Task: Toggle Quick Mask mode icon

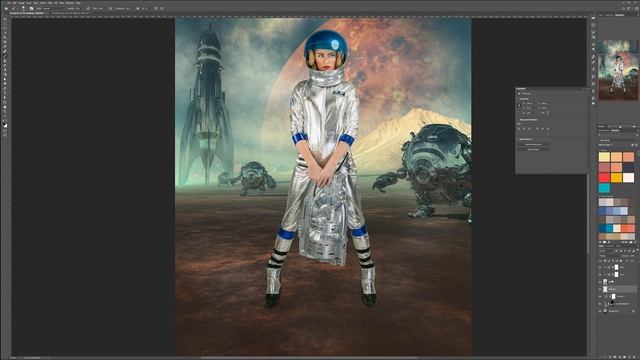Action: pos(5,131)
